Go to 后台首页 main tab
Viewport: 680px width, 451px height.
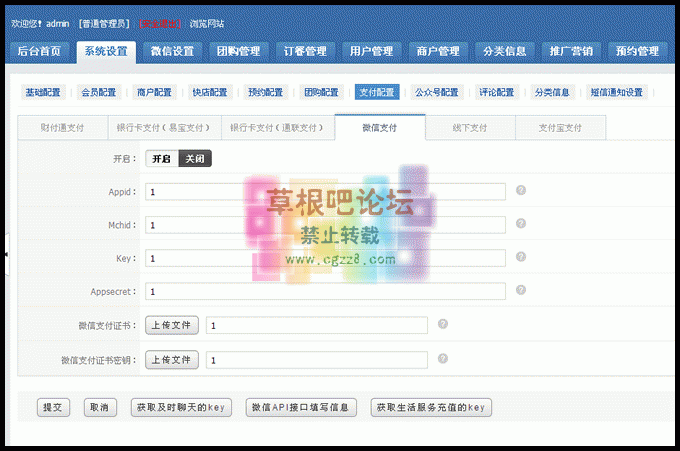(x=39, y=52)
